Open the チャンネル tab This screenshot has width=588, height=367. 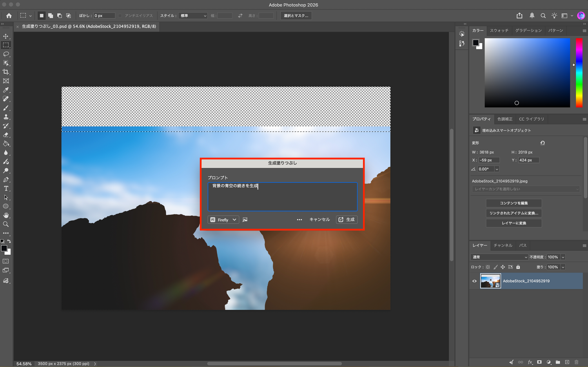tap(503, 245)
